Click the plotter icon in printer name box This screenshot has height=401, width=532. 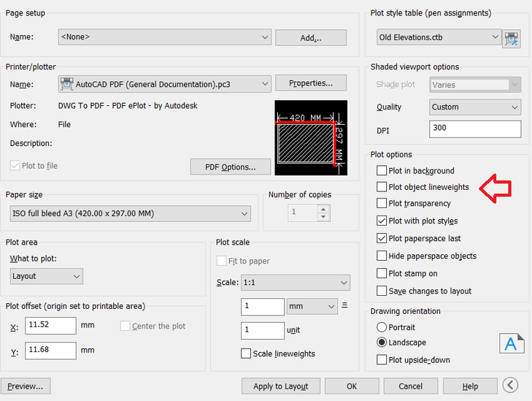coord(66,84)
